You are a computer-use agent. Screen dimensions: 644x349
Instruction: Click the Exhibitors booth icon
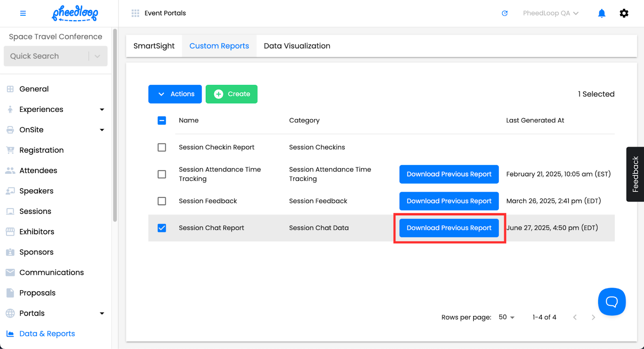coord(10,231)
